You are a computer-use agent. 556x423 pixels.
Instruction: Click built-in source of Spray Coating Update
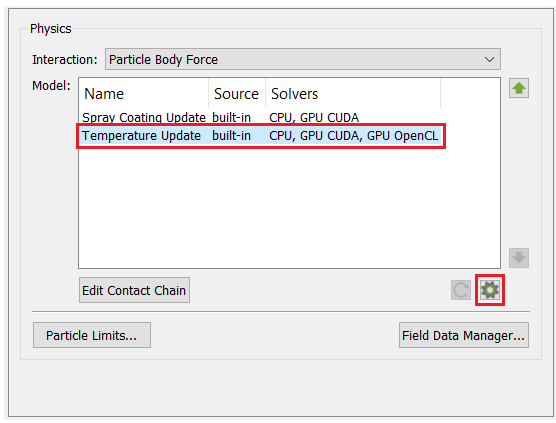232,117
